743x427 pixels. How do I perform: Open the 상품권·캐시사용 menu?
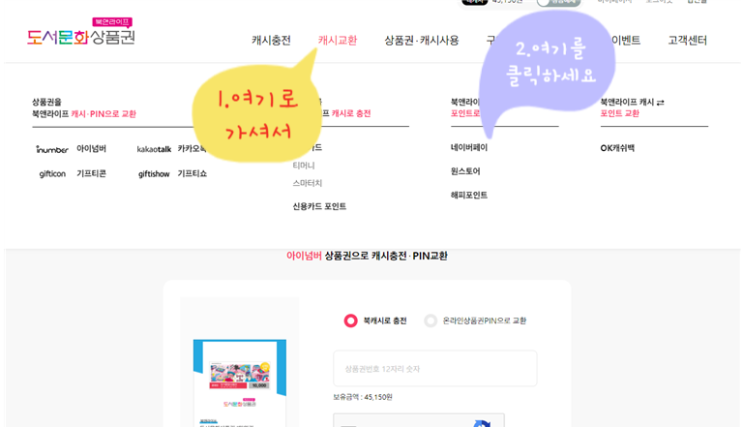[x=422, y=40]
